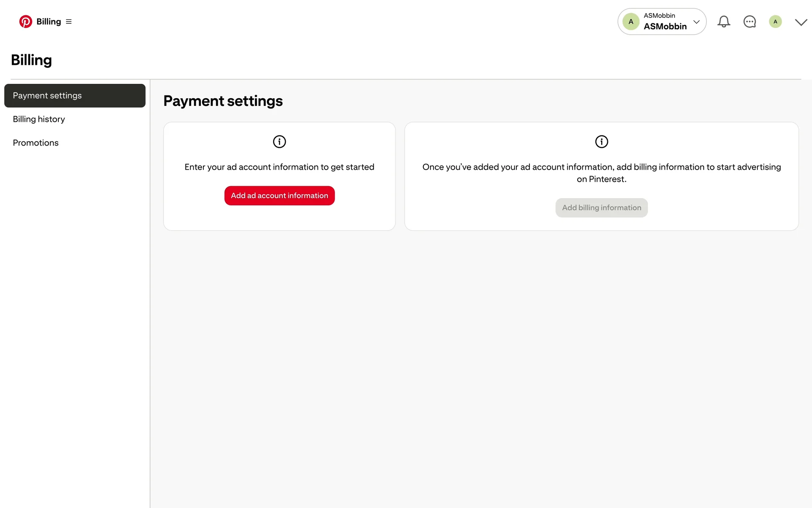Screen dimensions: 812x508
Task: Click the Pinterest logo icon
Action: tap(25, 22)
